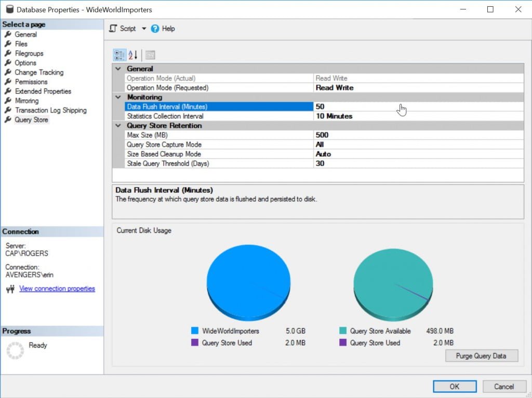Click the Max Size (MB) value 500
This screenshot has height=398, width=532.
click(419, 135)
